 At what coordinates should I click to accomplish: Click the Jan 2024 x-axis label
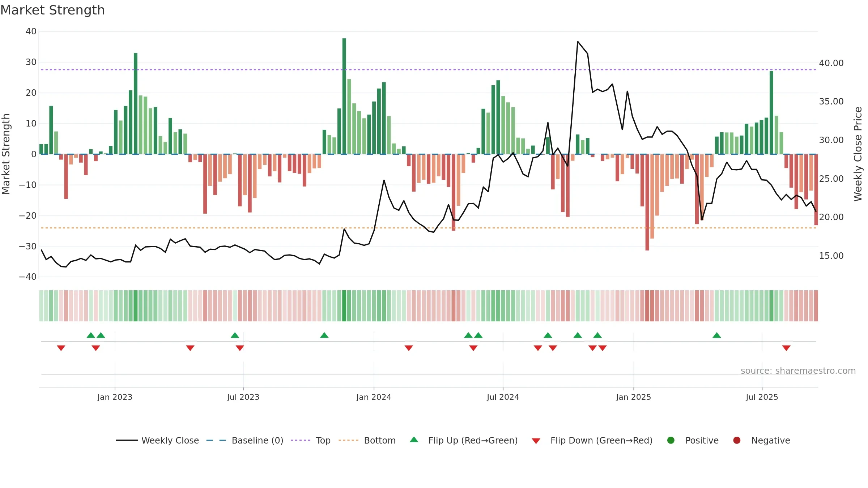374,397
